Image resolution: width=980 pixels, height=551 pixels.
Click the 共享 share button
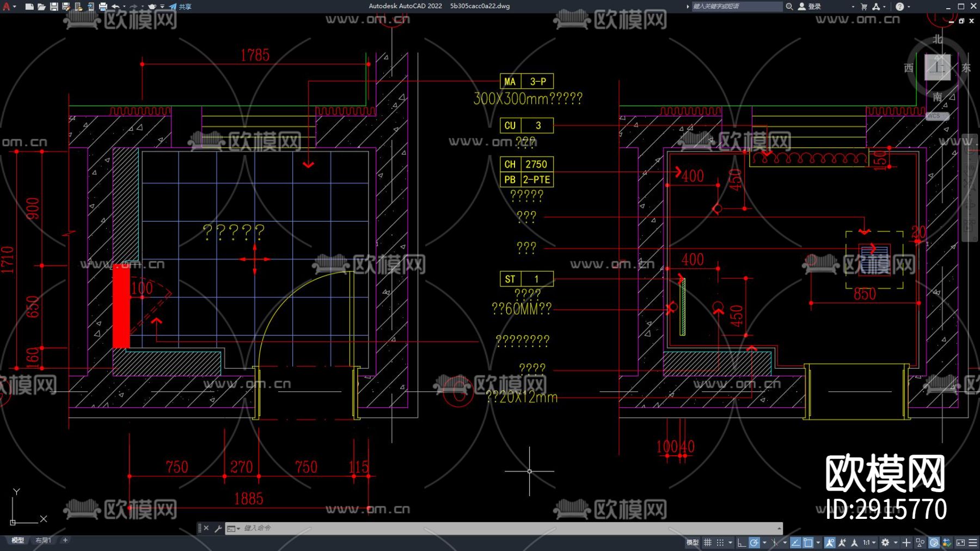coord(180,7)
